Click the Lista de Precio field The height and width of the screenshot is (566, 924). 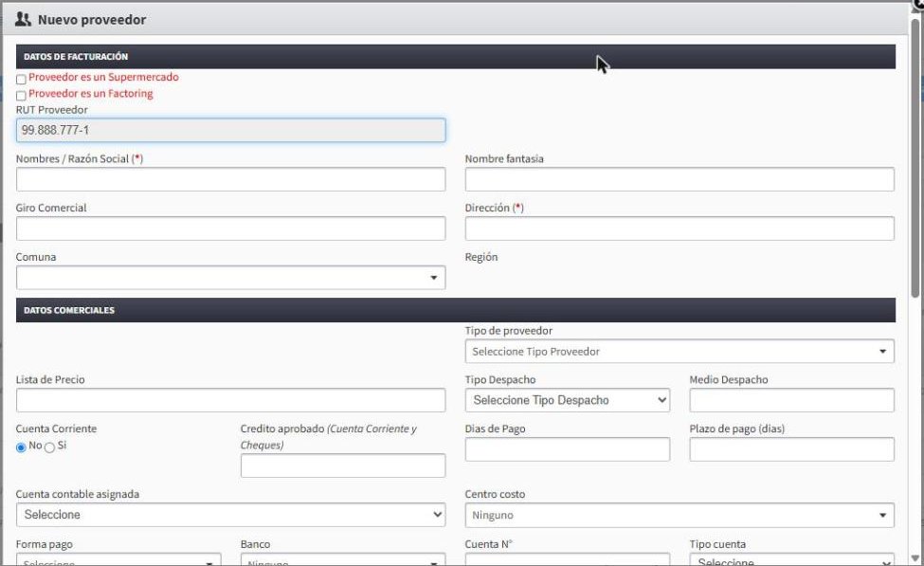pos(230,400)
